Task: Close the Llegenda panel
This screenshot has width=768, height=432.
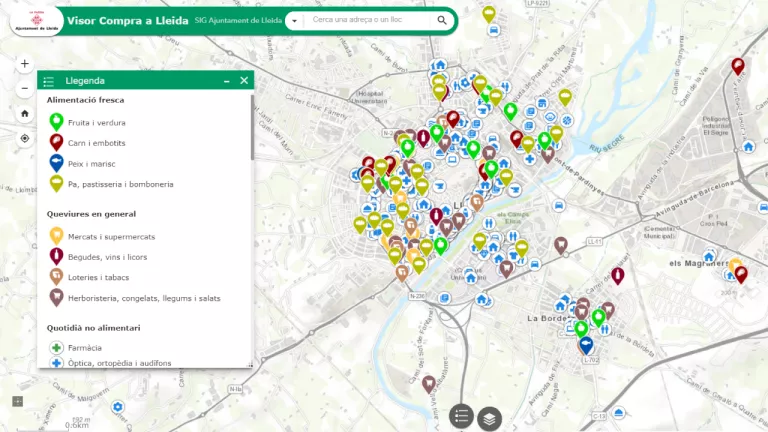Action: [244, 80]
